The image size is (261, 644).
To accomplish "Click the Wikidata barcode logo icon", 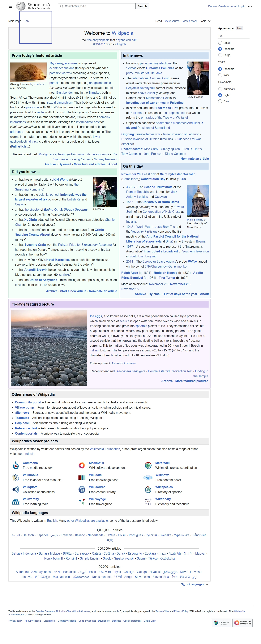I will click(x=82, y=477).
